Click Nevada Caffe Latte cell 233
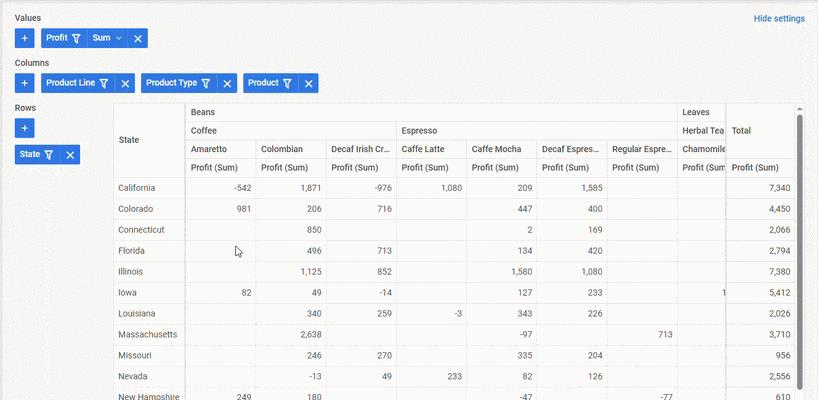The width and height of the screenshot is (818, 400). pyautogui.click(x=431, y=376)
